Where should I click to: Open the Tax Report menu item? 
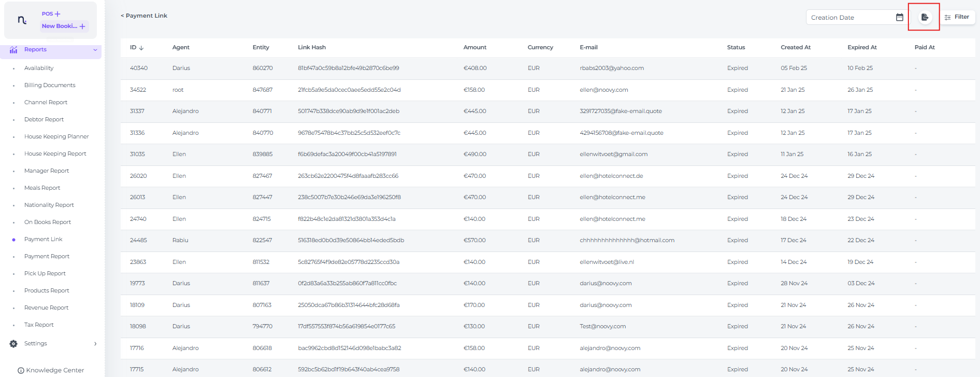[39, 325]
